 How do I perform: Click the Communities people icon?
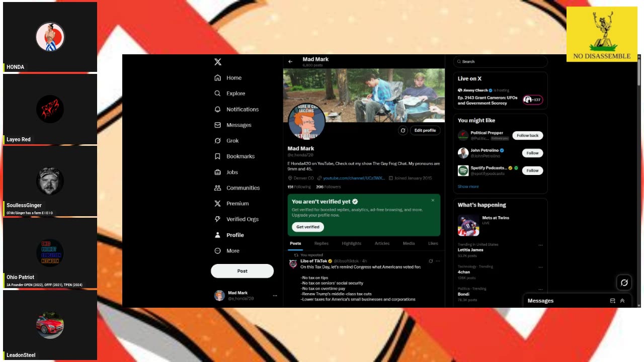click(x=217, y=188)
